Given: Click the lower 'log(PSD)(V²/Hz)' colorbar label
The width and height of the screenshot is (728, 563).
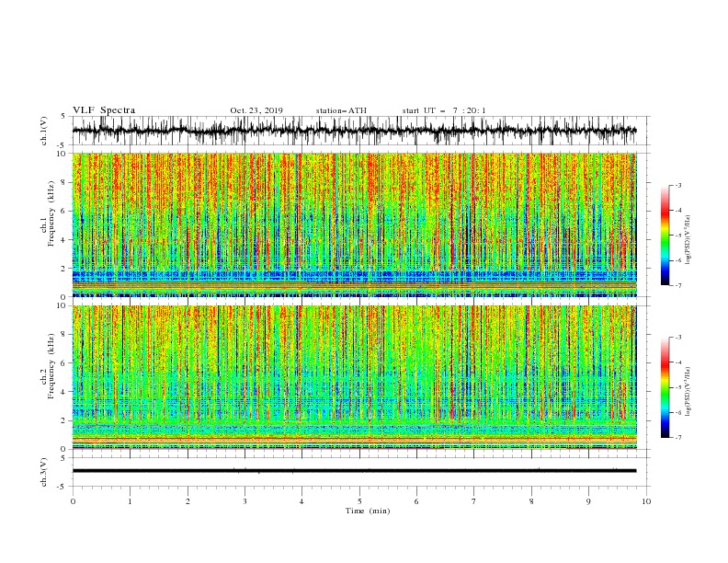Looking at the screenshot, I should click(688, 392).
